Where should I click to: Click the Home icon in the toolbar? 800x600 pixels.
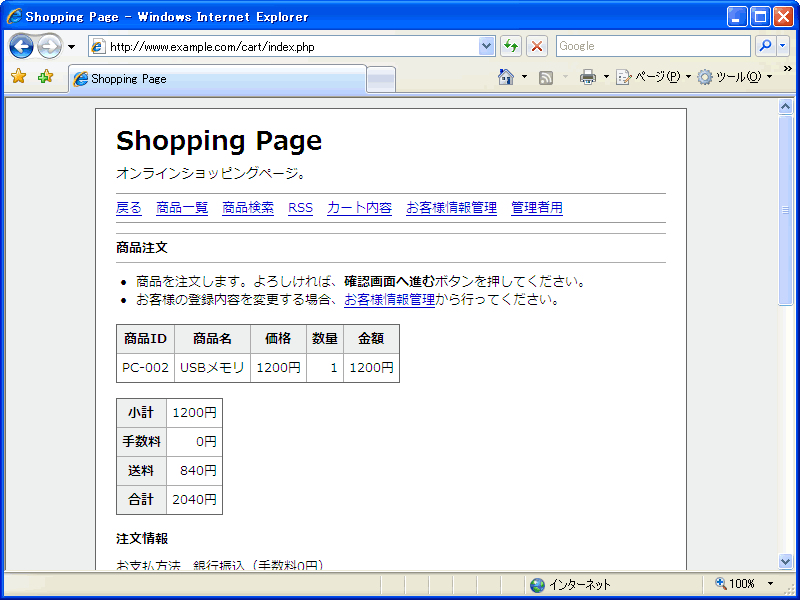click(506, 77)
